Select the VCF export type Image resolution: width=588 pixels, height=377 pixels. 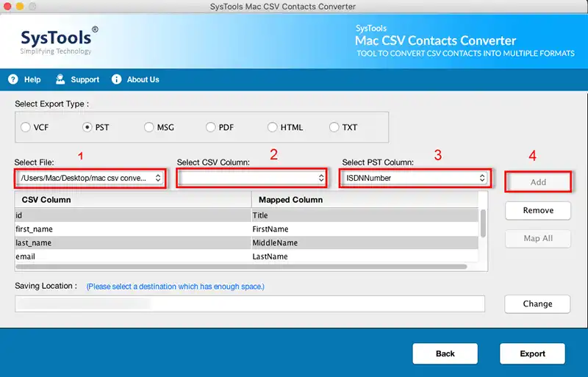tap(26, 127)
